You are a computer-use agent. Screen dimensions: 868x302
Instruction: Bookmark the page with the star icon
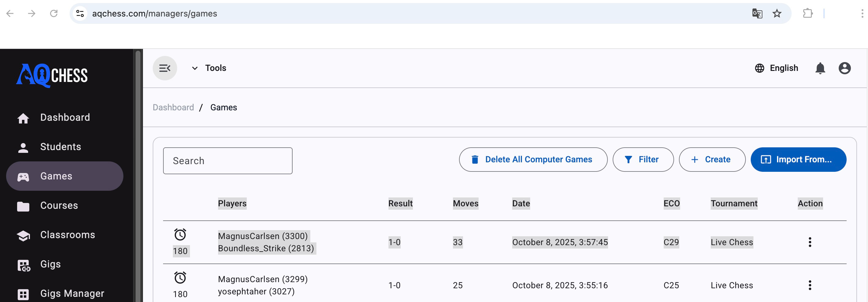pyautogui.click(x=777, y=13)
